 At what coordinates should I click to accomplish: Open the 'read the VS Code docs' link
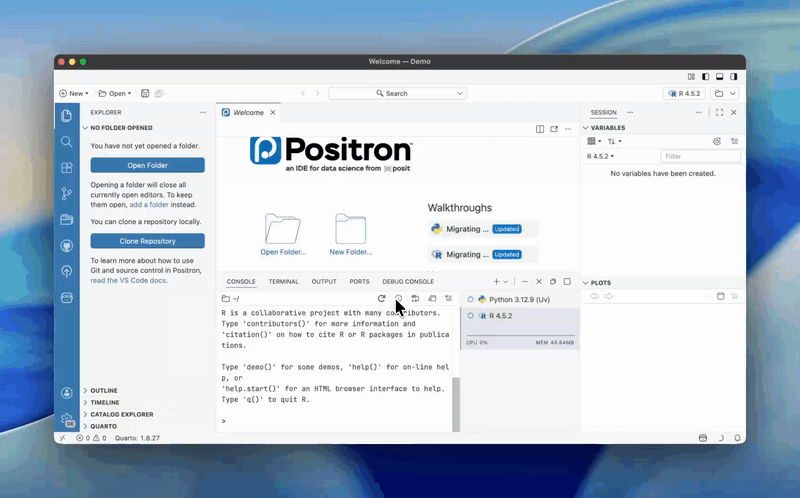point(129,280)
